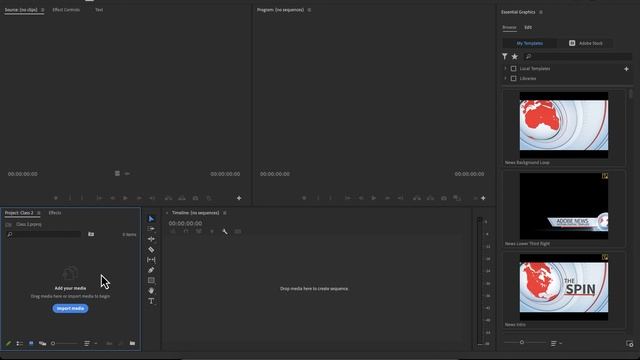Select the Pen tool
Viewport: 640px width, 360px height.
151,270
